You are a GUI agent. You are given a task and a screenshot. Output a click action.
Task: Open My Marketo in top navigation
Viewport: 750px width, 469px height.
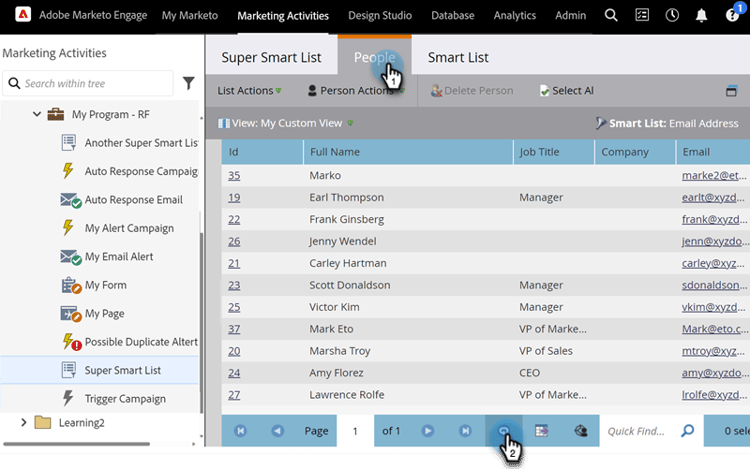click(189, 15)
